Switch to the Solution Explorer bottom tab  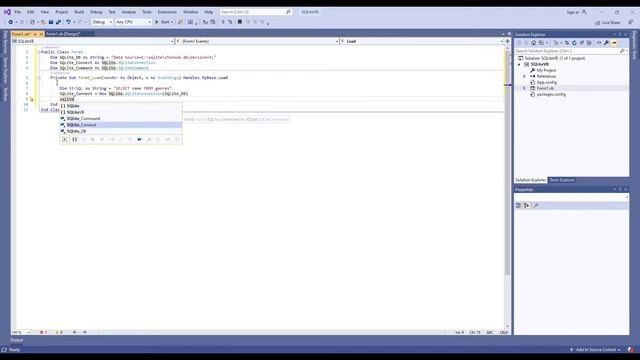point(530,180)
